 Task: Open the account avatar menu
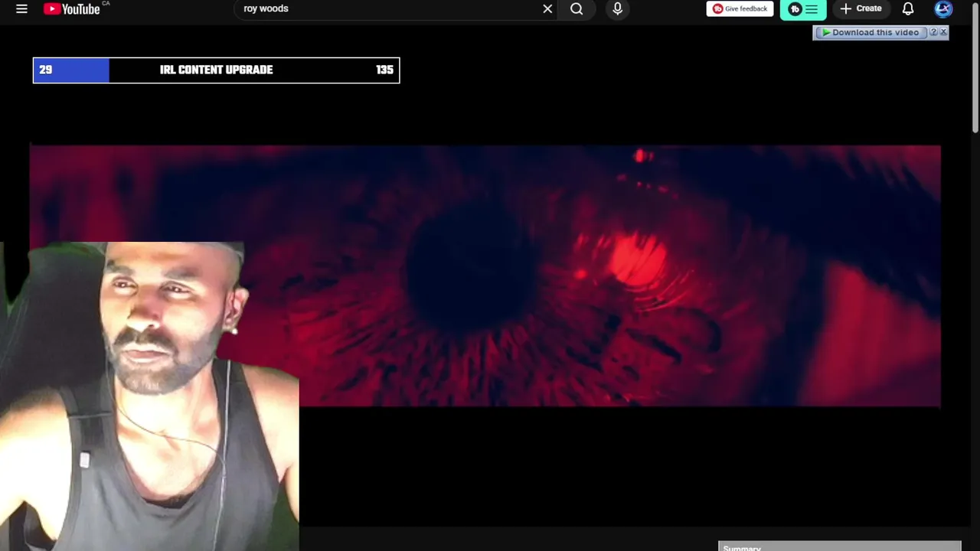pyautogui.click(x=943, y=9)
